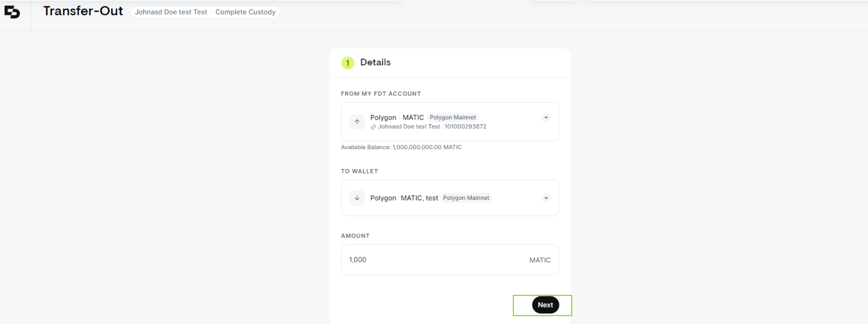The image size is (868, 324).
Task: Click the Polygon Mainnet tag in To Wallet
Action: 466,198
